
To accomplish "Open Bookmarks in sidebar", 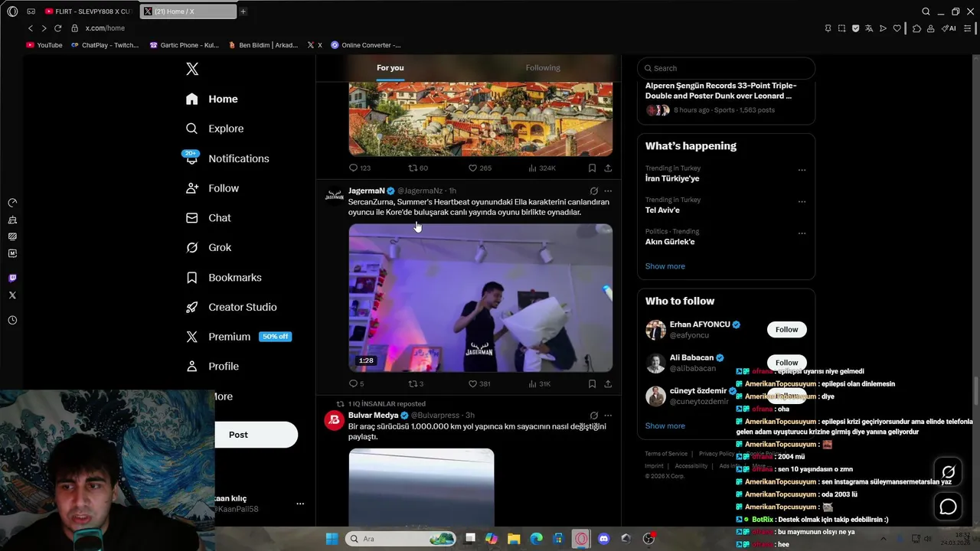I will coord(224,277).
